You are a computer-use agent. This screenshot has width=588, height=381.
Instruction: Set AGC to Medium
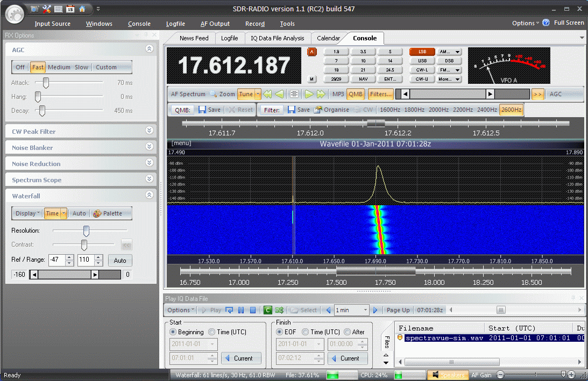(59, 67)
